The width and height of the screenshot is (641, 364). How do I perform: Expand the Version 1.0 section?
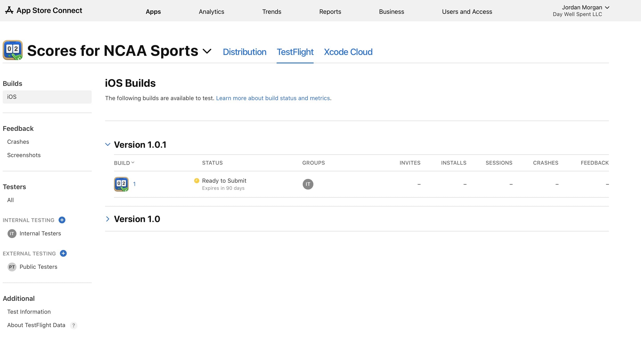108,219
